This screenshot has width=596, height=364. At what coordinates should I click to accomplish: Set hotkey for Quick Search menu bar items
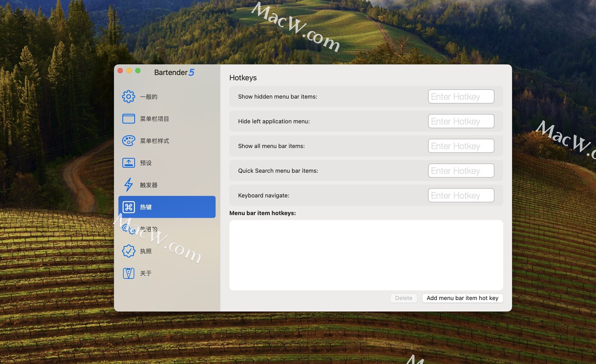[x=461, y=171]
